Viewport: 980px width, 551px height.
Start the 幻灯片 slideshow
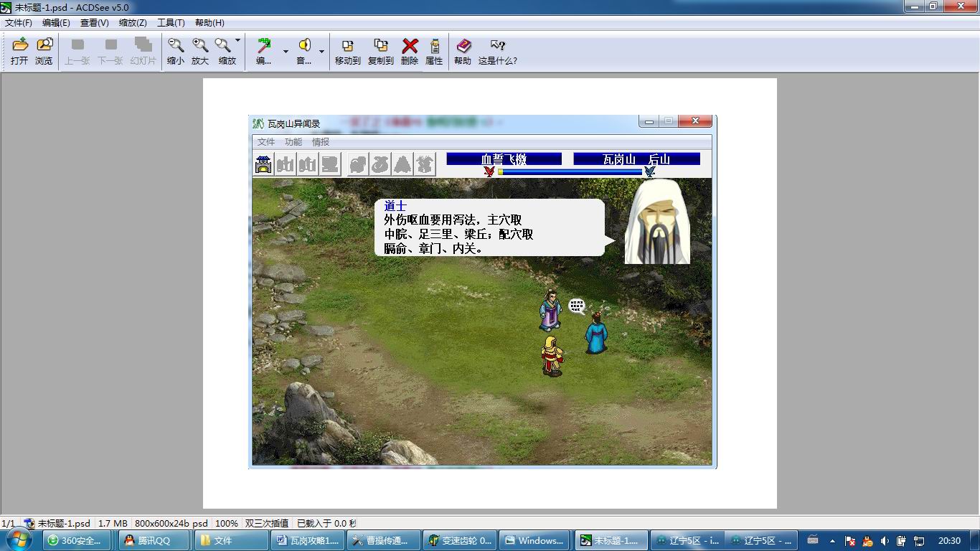click(143, 52)
